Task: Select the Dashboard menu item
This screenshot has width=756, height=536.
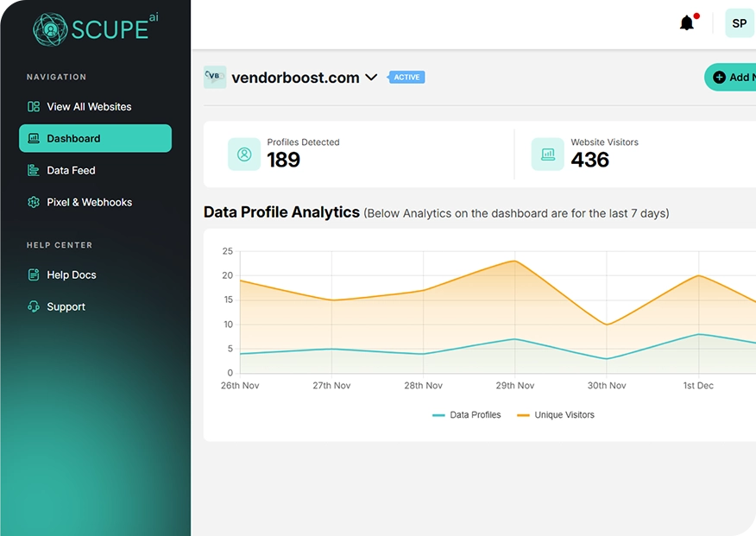Action: 95,139
